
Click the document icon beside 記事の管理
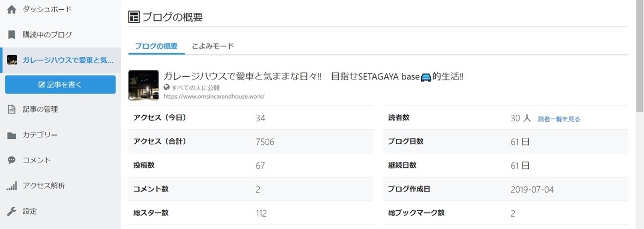12,109
